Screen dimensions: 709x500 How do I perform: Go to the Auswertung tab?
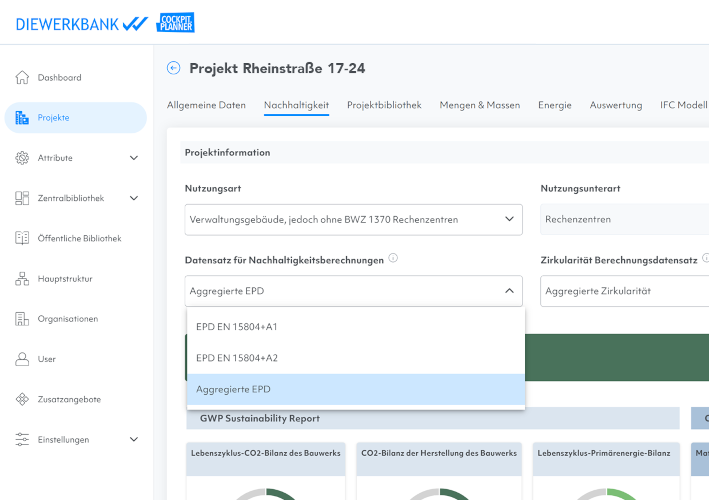[x=616, y=105]
